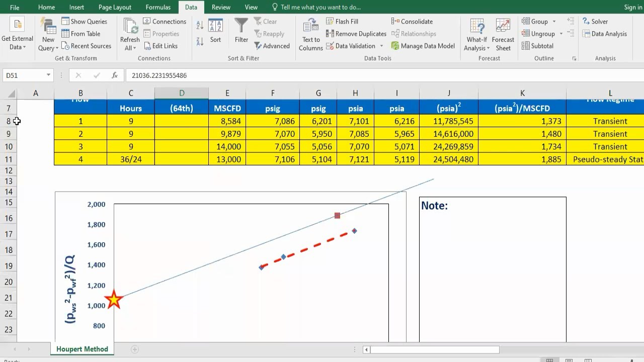Expand the Name Box dropdown
The height and width of the screenshot is (362, 644).
[x=48, y=75]
